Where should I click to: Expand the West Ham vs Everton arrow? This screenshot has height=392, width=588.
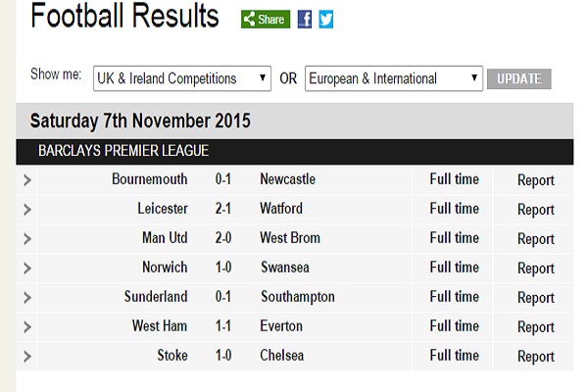tap(27, 326)
